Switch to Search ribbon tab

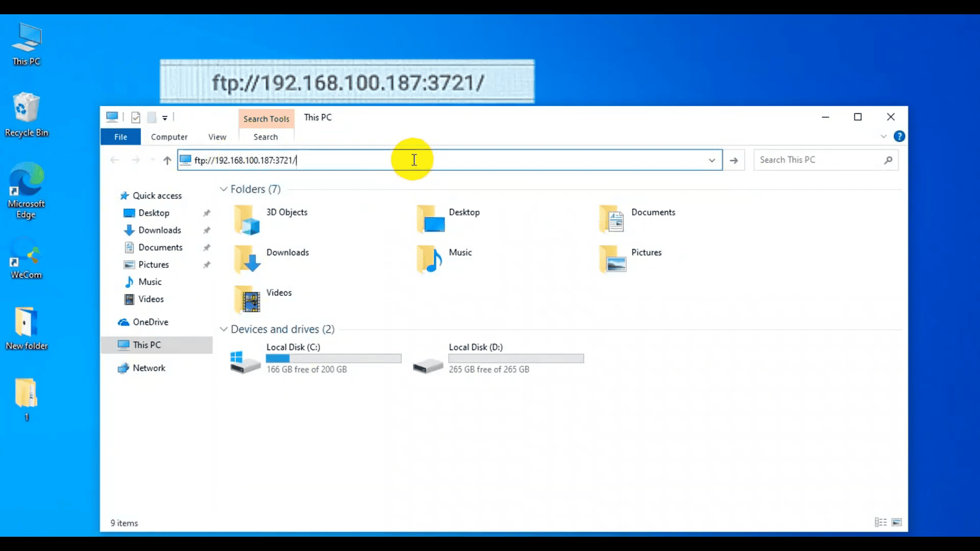coord(265,137)
